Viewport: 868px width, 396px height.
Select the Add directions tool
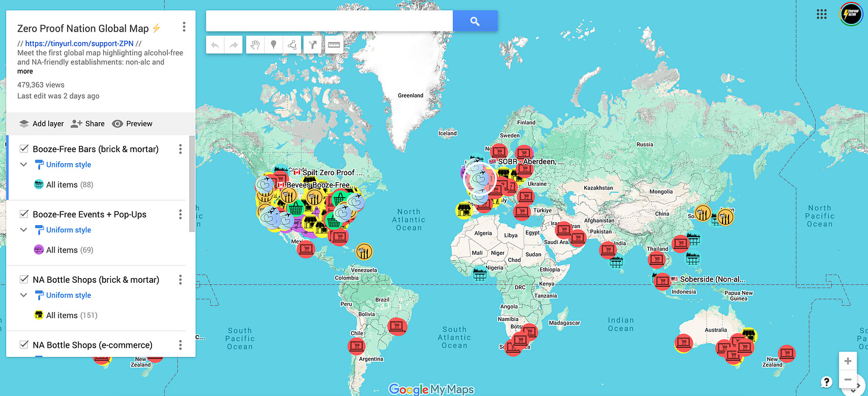[x=313, y=45]
